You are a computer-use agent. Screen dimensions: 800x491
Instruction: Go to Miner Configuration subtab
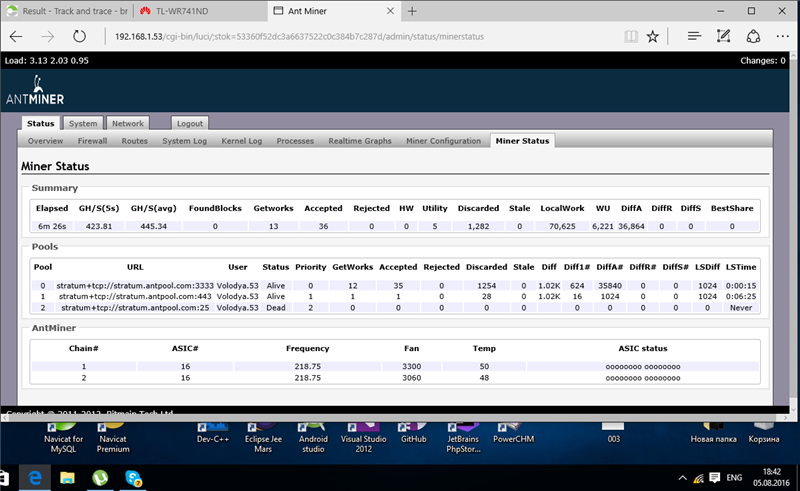[443, 141]
